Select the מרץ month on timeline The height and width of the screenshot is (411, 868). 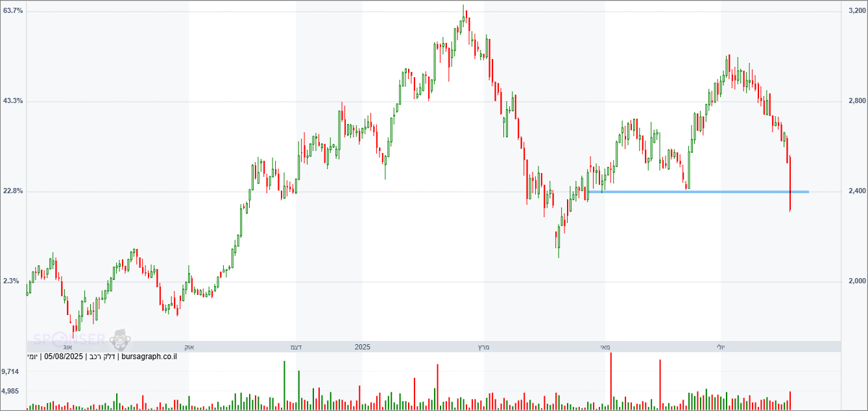[x=483, y=347]
